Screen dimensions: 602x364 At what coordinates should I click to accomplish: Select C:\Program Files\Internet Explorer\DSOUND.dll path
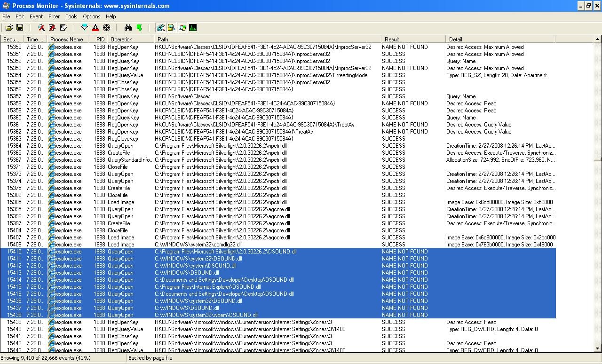(x=208, y=287)
